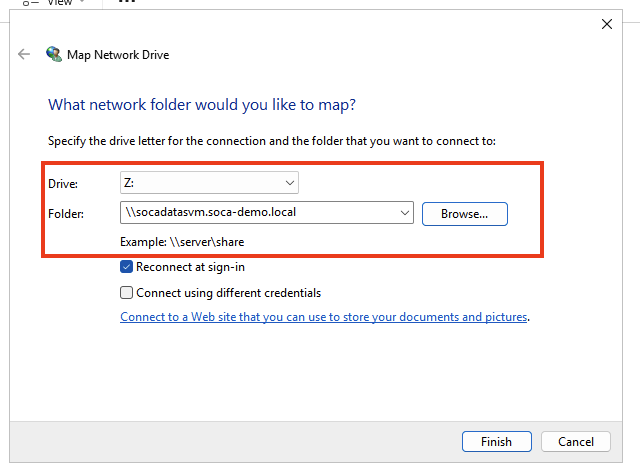Image resolution: width=640 pixels, height=473 pixels.
Task: Go back with the back arrow
Action: pos(24,55)
